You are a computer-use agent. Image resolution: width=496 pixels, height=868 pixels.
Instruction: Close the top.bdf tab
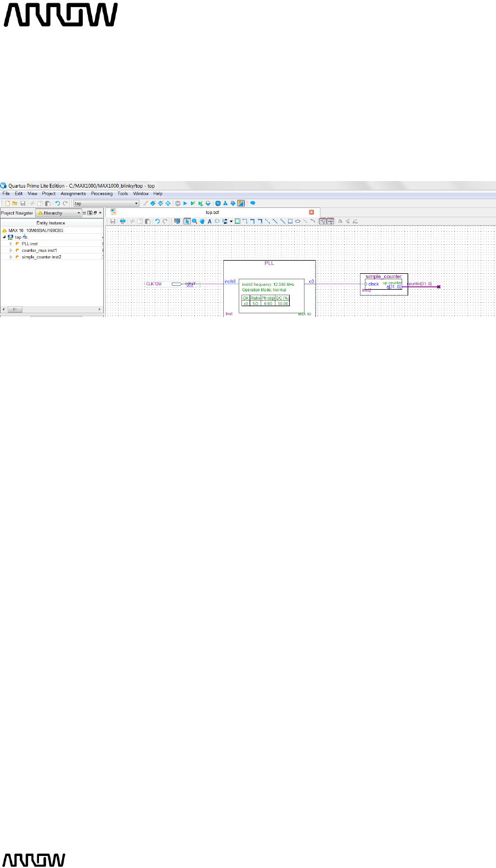coord(312,212)
